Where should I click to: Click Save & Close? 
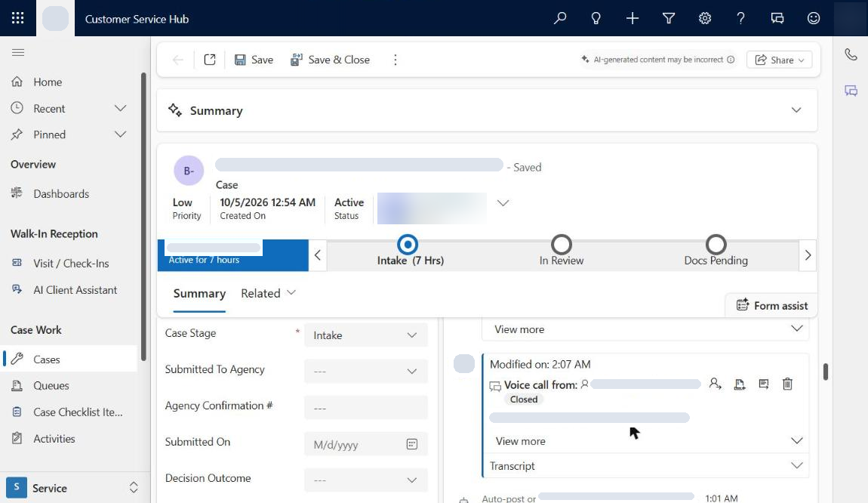tap(330, 60)
